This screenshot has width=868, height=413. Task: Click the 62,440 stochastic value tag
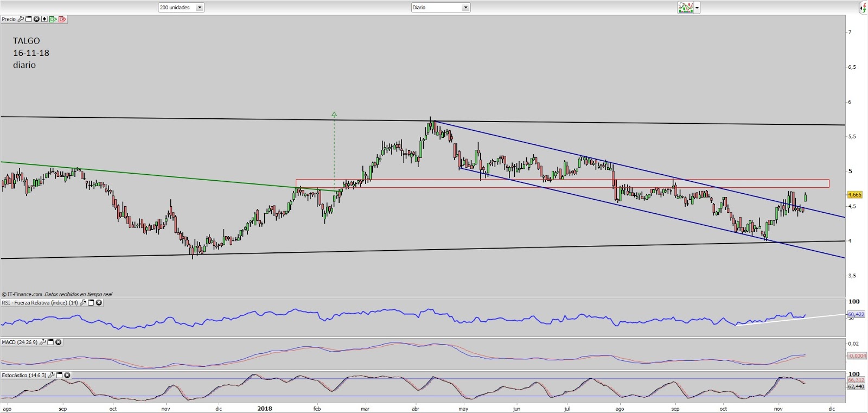856,386
